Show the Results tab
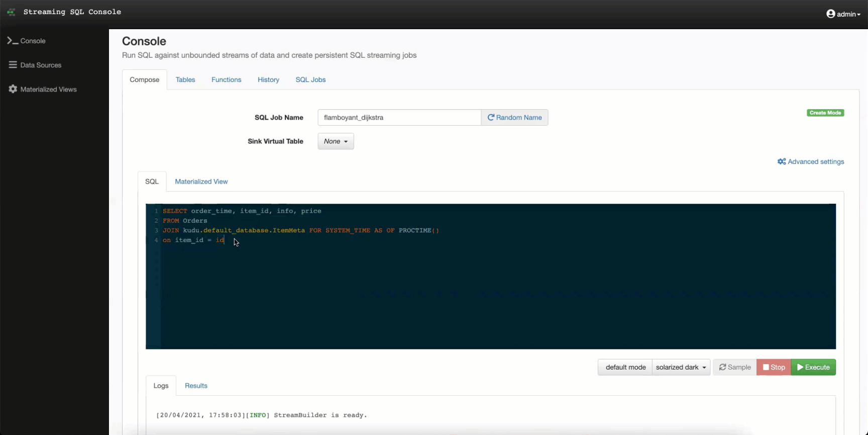 [x=196, y=386]
